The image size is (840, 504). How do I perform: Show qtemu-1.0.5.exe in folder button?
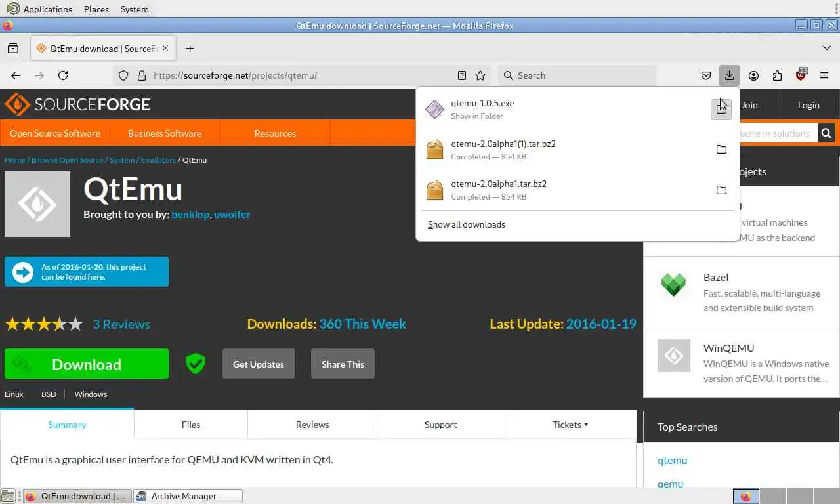tap(721, 109)
